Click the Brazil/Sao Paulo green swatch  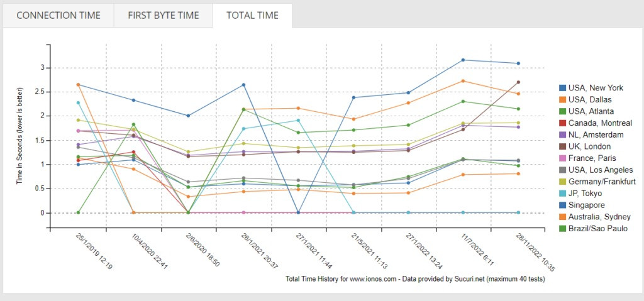pos(563,229)
